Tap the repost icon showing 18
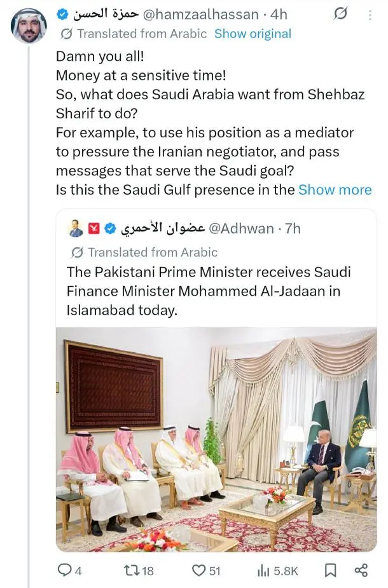 point(132,571)
